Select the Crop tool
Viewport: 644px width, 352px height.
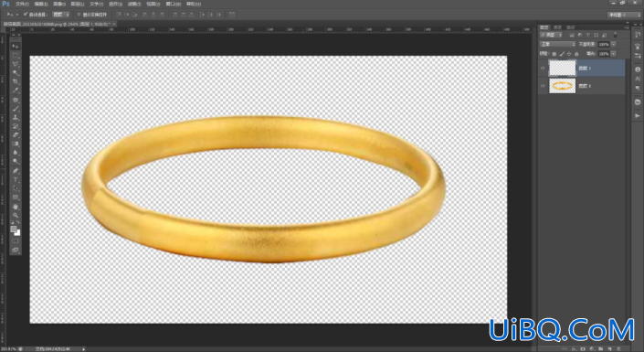(x=16, y=81)
